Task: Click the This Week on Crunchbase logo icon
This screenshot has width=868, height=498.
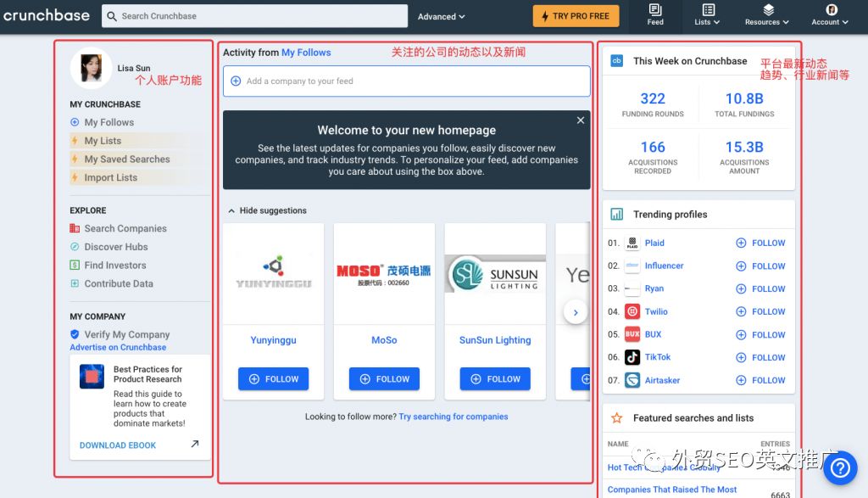Action: 615,61
